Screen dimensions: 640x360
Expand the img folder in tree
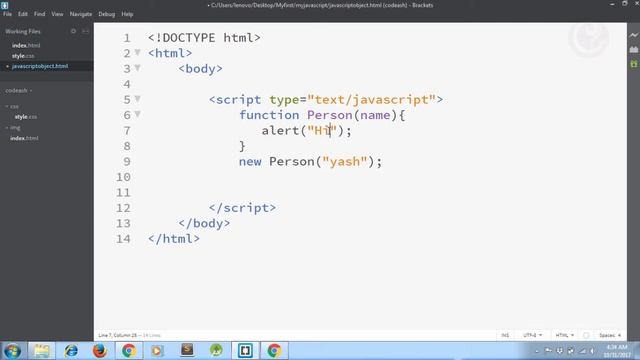coord(13,128)
